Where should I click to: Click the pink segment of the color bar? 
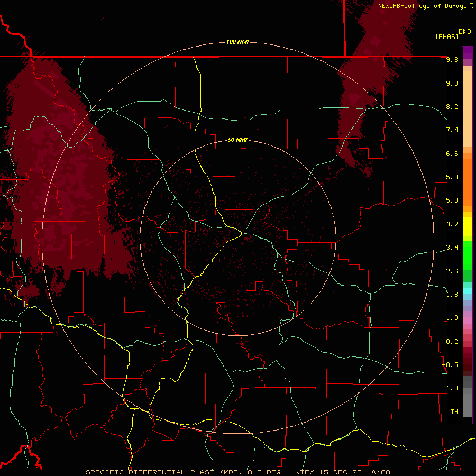pyautogui.click(x=467, y=321)
